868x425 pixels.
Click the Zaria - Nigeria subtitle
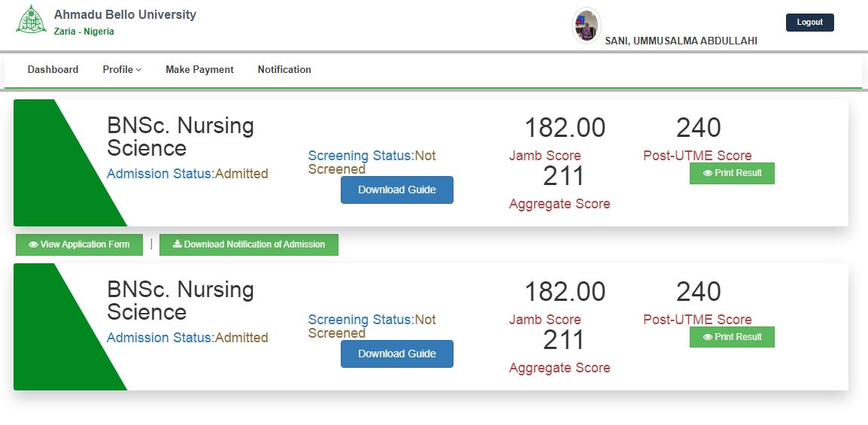point(84,32)
